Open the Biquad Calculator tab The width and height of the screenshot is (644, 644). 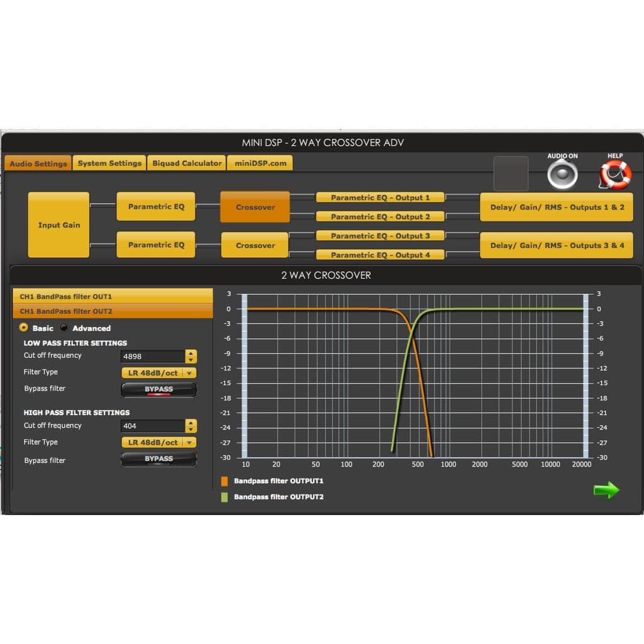point(187,163)
